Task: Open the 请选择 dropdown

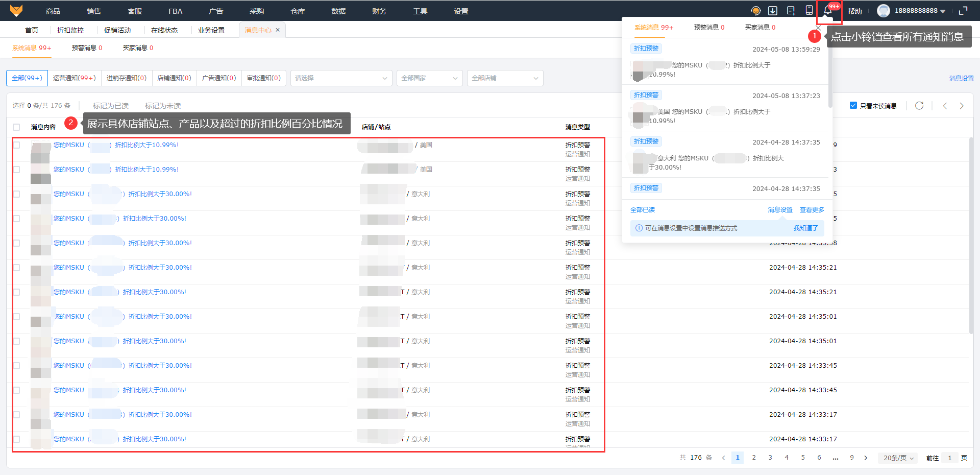Action: click(341, 78)
